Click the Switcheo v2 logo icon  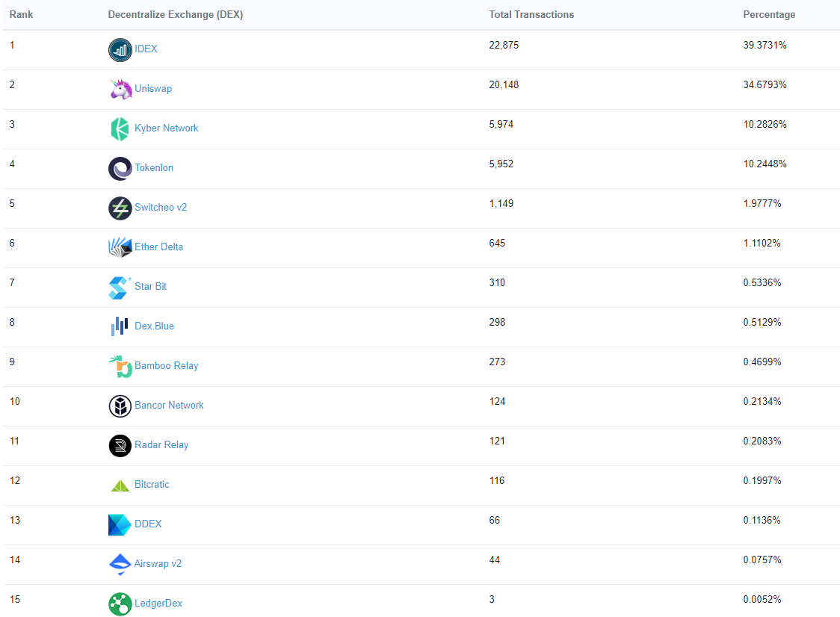point(120,208)
